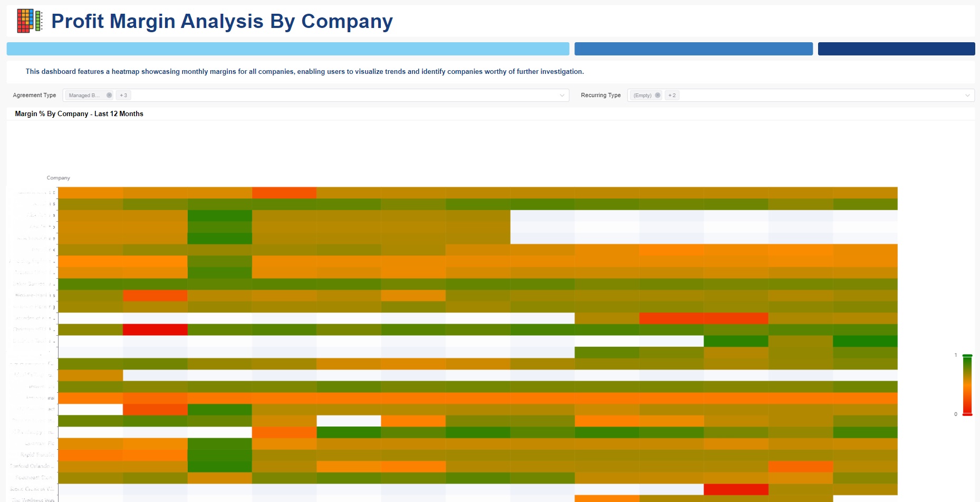
Task: Click the Profit Margin Analysis By Company title
Action: click(222, 21)
